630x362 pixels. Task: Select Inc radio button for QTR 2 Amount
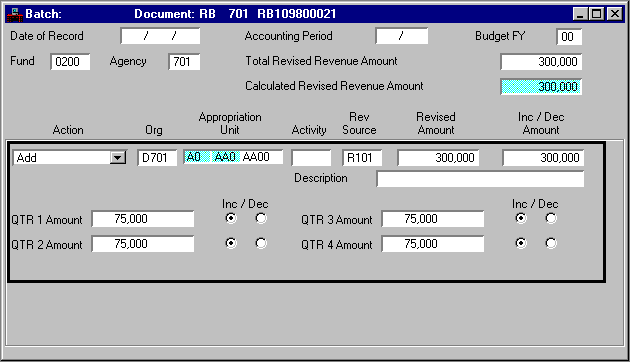[231, 243]
